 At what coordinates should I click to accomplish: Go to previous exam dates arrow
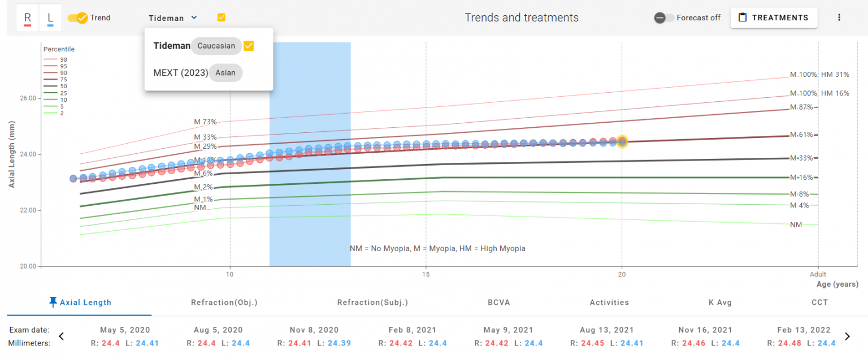[x=62, y=337]
